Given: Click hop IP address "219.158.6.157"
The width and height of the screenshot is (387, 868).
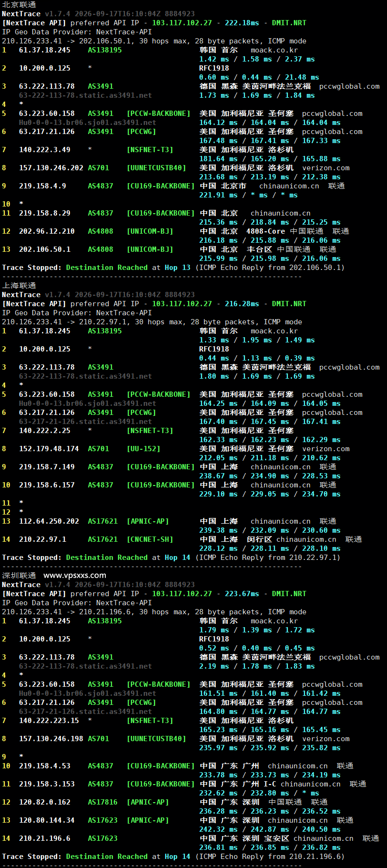Looking at the screenshot, I should click(47, 485).
